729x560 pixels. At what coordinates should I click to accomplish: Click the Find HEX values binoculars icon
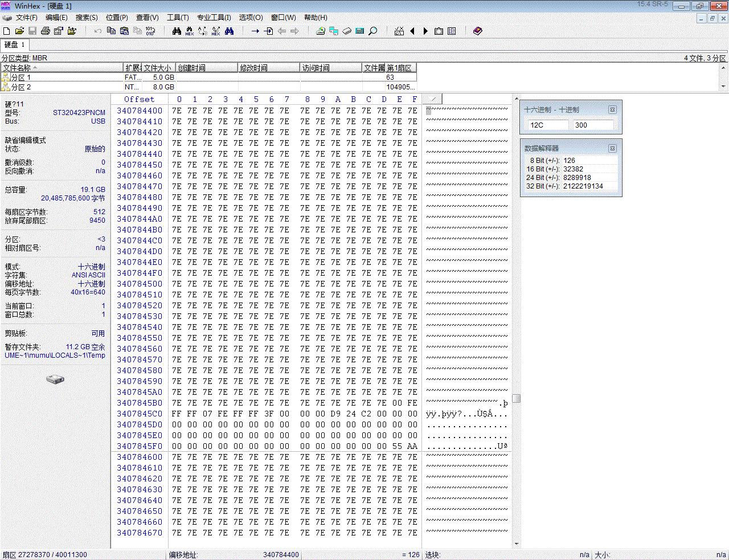[x=190, y=31]
